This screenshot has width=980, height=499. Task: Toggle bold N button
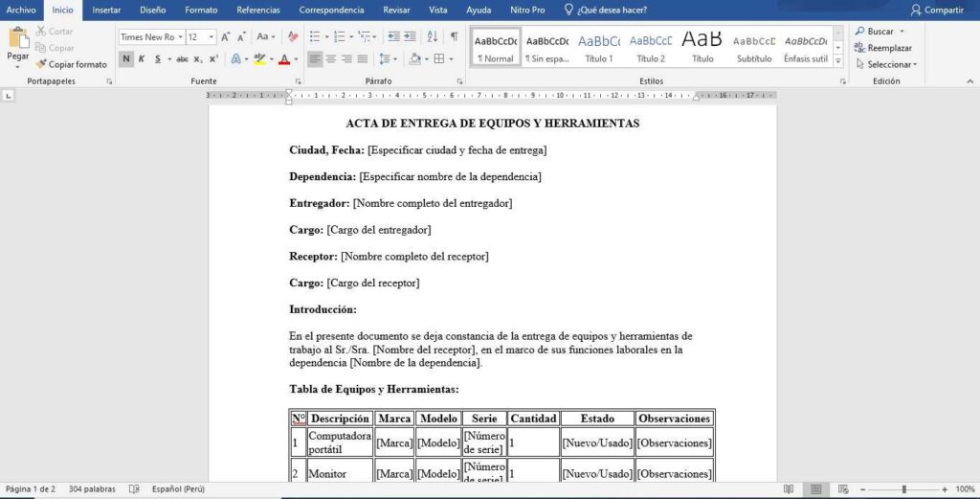pyautogui.click(x=125, y=58)
